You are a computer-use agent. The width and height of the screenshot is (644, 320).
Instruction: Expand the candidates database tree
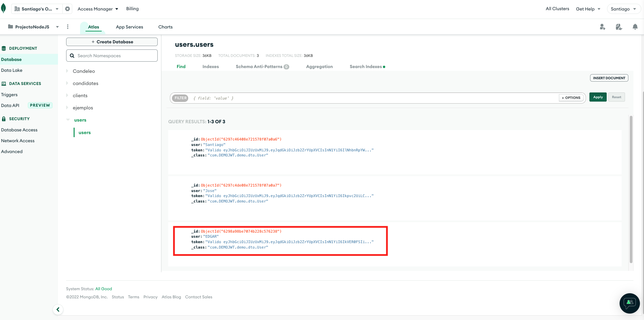67,83
